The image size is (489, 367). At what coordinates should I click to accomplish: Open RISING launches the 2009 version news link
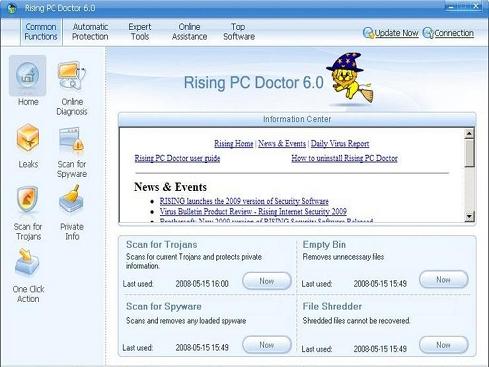click(x=244, y=201)
